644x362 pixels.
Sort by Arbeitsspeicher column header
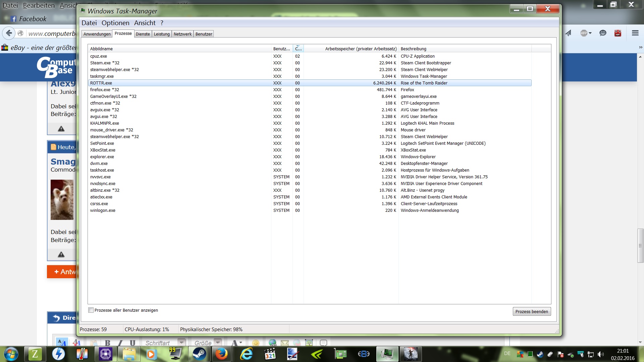[x=361, y=49]
